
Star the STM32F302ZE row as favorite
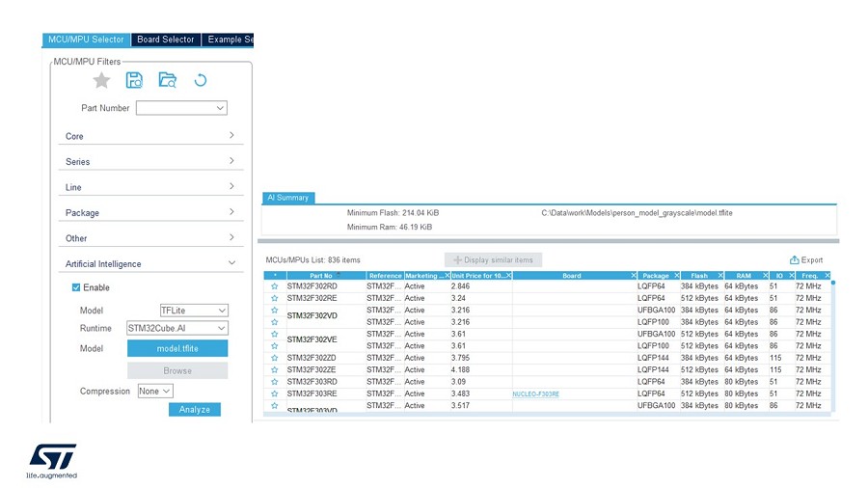pos(275,369)
